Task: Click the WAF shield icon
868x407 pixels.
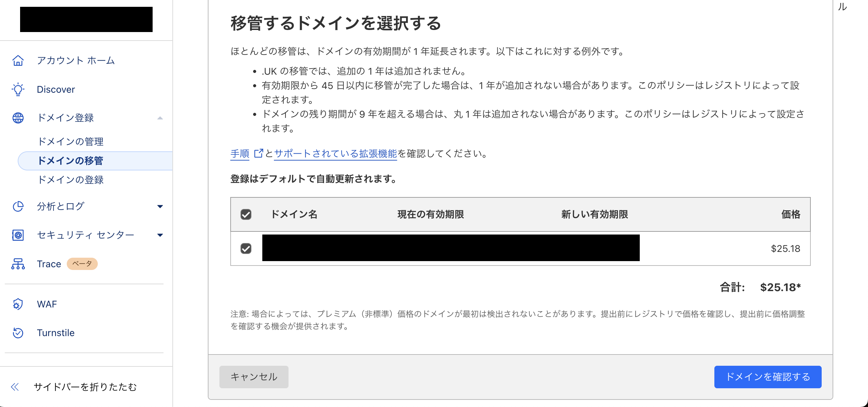Action: (x=18, y=304)
